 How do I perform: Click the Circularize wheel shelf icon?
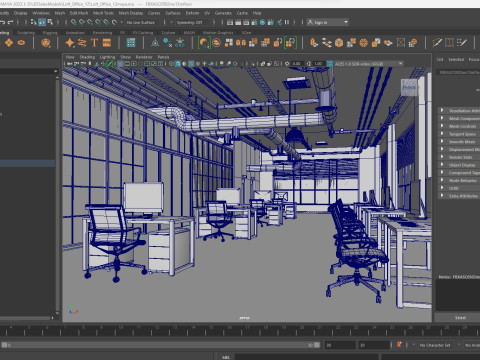[x=364, y=43]
